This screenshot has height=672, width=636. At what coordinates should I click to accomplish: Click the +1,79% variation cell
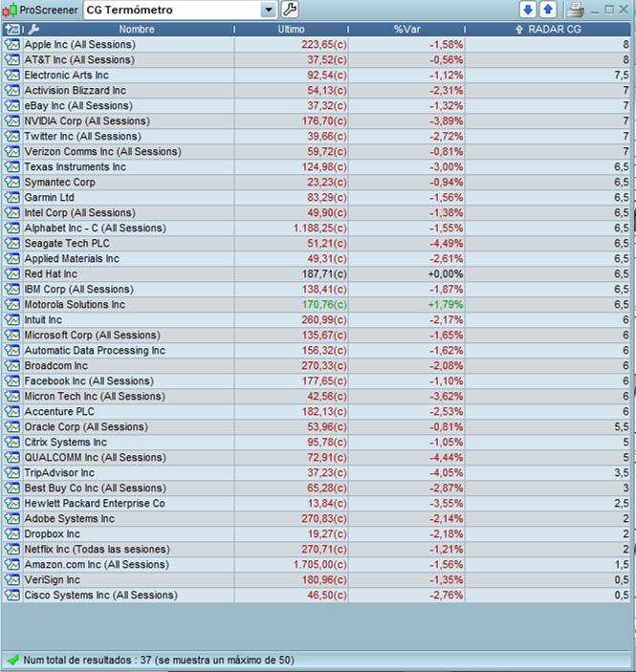coord(407,304)
